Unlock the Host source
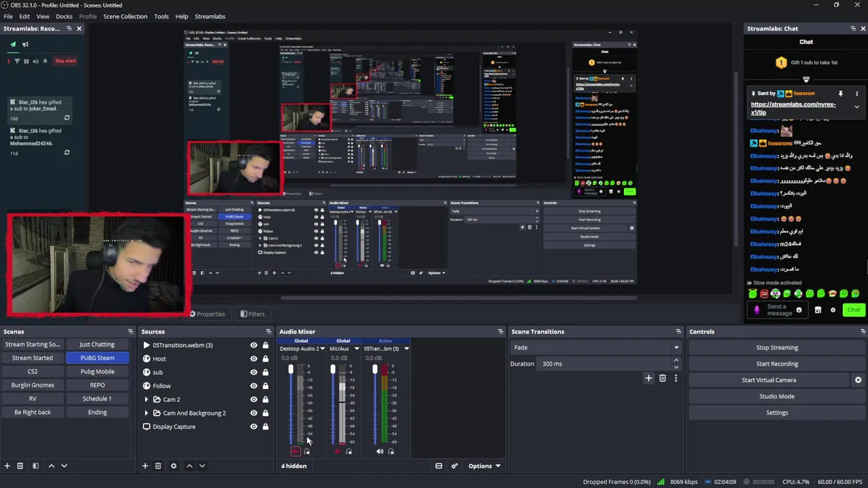Viewport: 868px width, 488px height. pos(265,359)
